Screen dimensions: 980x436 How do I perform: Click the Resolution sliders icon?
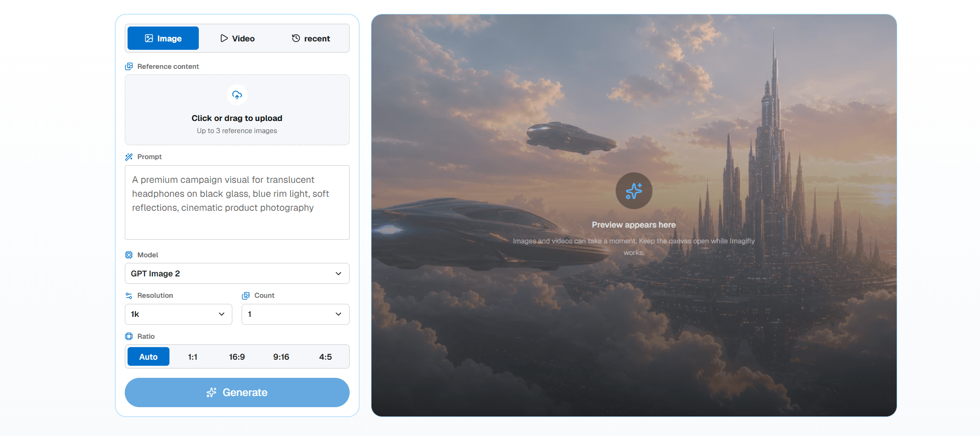[129, 295]
